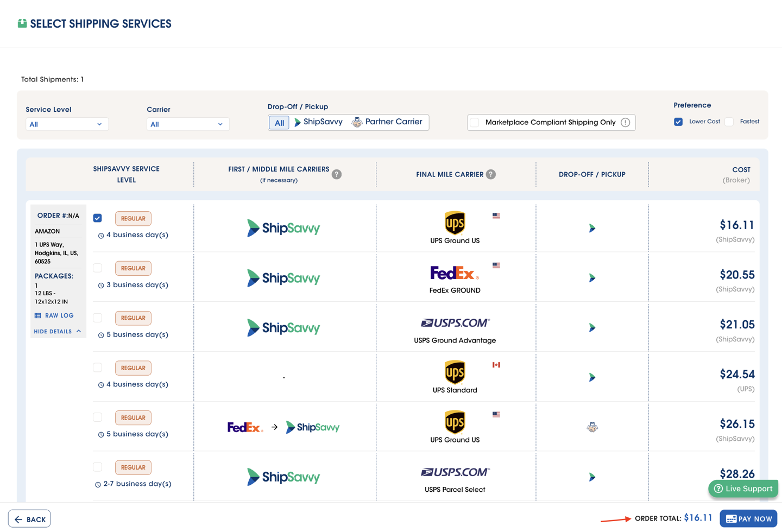Screen dimensions: 782x532
Task: Select the USPS Ground Advantage $21.05 checkbox
Action: [x=98, y=318]
